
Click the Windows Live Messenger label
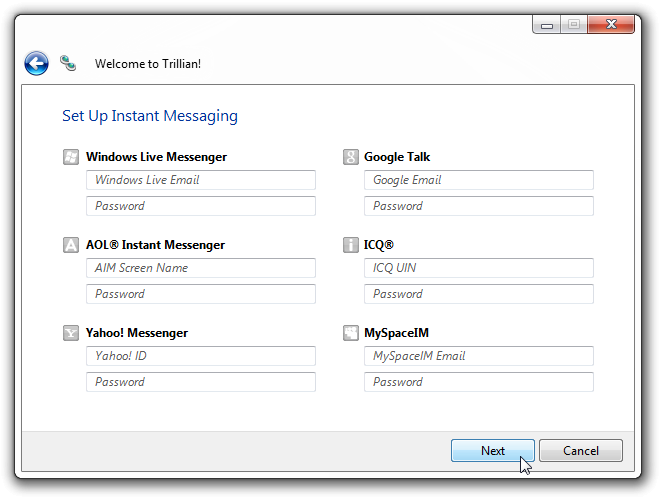coord(156,157)
